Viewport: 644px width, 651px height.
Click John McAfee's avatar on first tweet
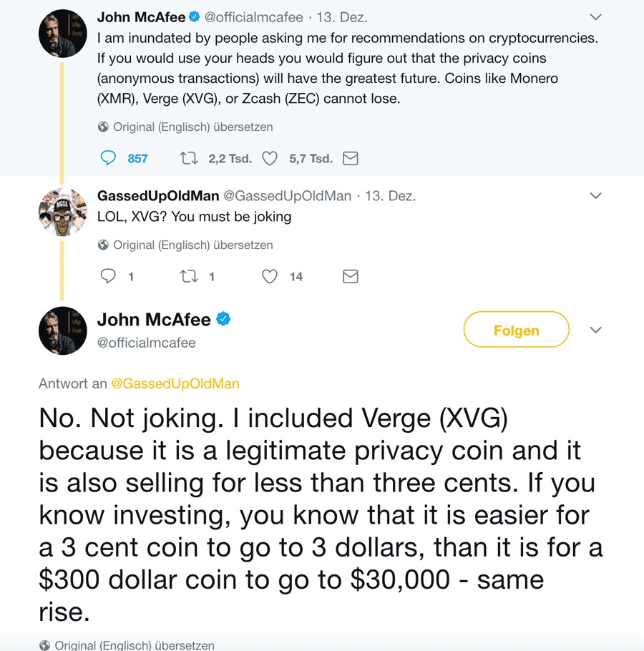pos(62,34)
